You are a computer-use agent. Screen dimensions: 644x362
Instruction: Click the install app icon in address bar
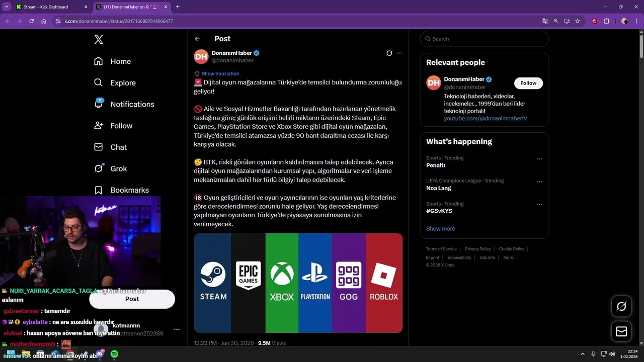567,21
